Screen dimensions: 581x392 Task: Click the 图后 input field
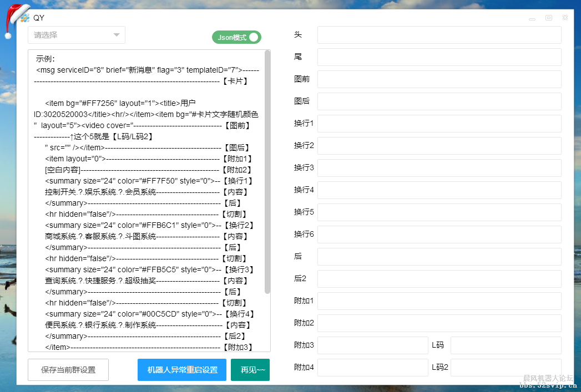438,101
